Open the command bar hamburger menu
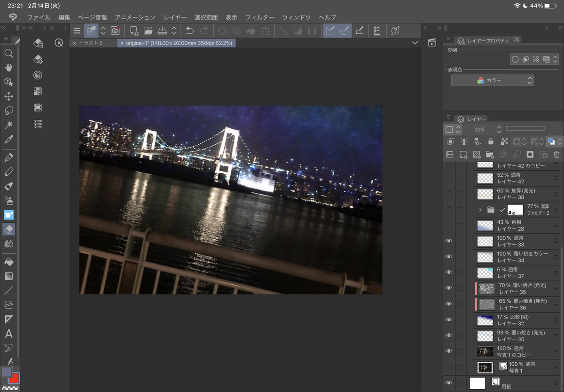564x392 pixels. point(77,31)
